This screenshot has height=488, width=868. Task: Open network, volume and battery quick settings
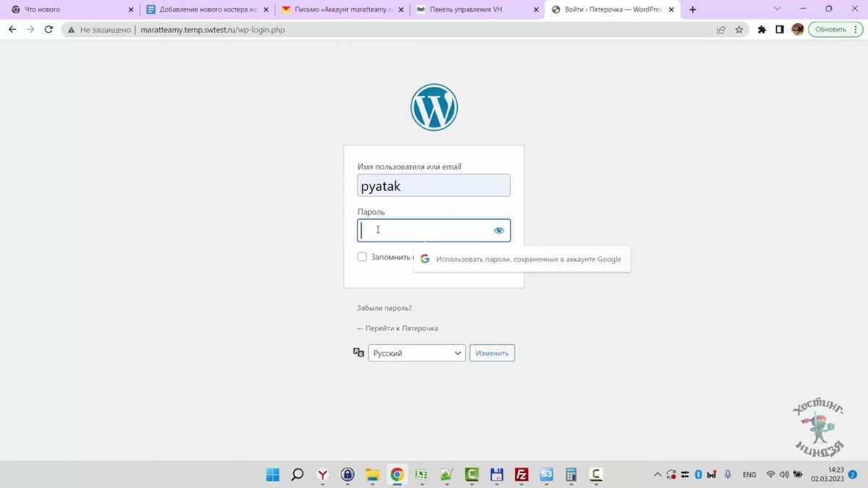pyautogui.click(x=785, y=475)
